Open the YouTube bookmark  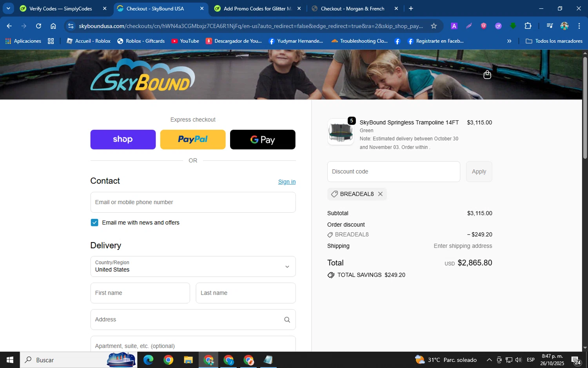[185, 41]
